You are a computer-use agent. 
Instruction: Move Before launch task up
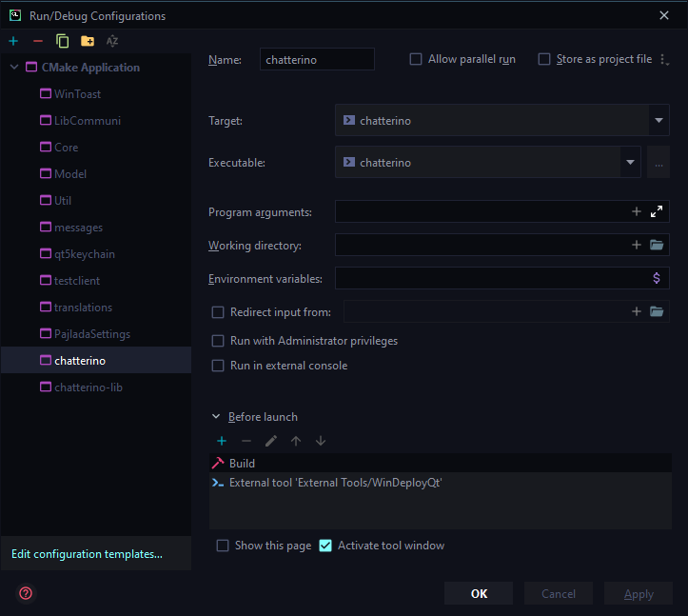(296, 441)
